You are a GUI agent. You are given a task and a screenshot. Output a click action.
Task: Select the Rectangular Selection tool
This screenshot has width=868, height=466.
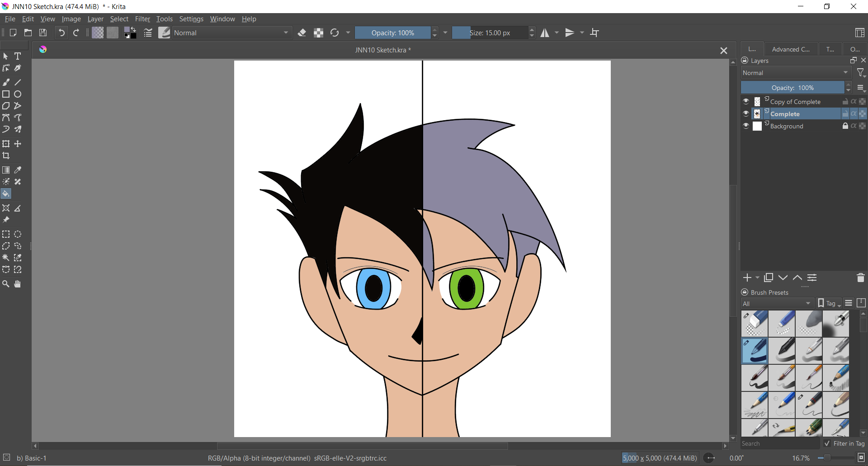tap(6, 234)
